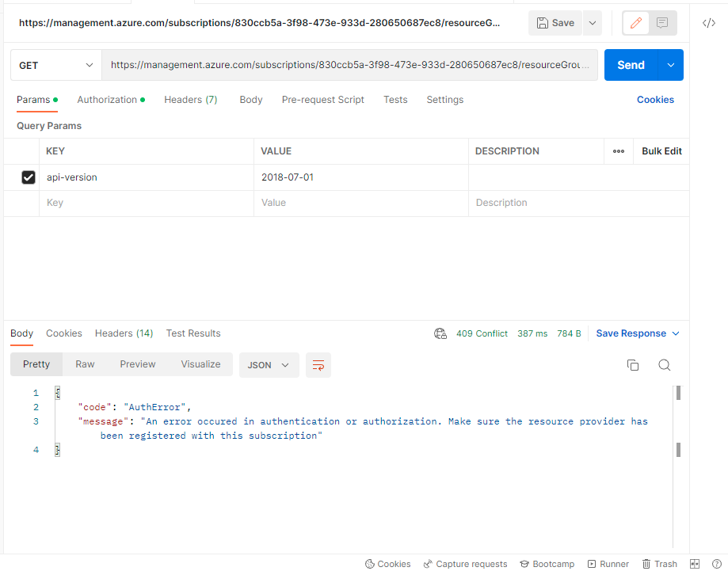Viewport: 728px width, 571px height.
Task: Click Capture requests in the status bar
Action: pos(465,564)
